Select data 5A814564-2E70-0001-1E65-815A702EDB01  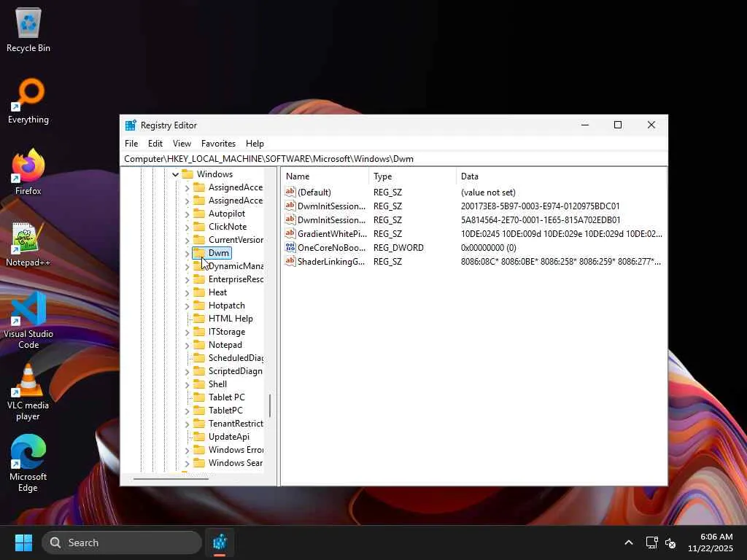[x=541, y=220]
